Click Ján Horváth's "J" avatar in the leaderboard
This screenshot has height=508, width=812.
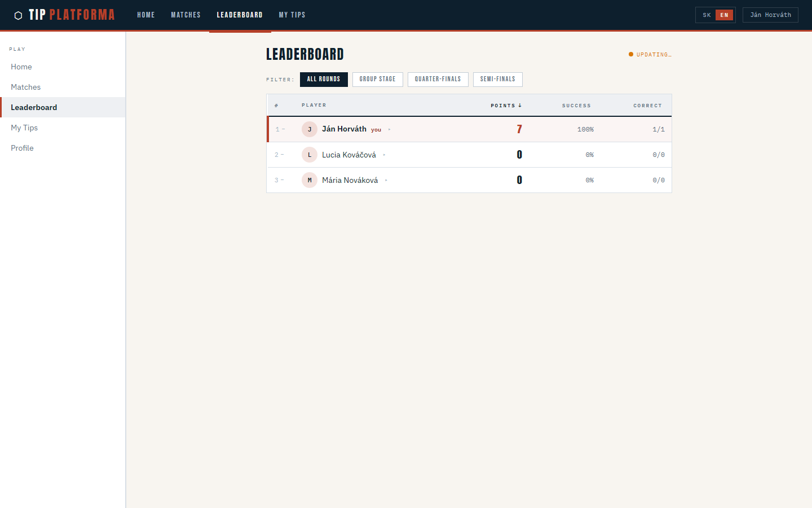click(x=310, y=129)
